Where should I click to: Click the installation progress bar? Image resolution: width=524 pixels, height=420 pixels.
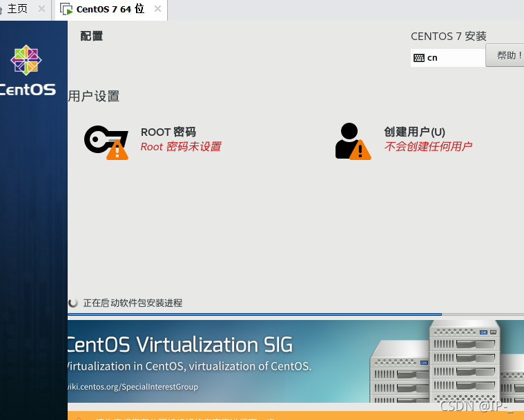pos(295,314)
